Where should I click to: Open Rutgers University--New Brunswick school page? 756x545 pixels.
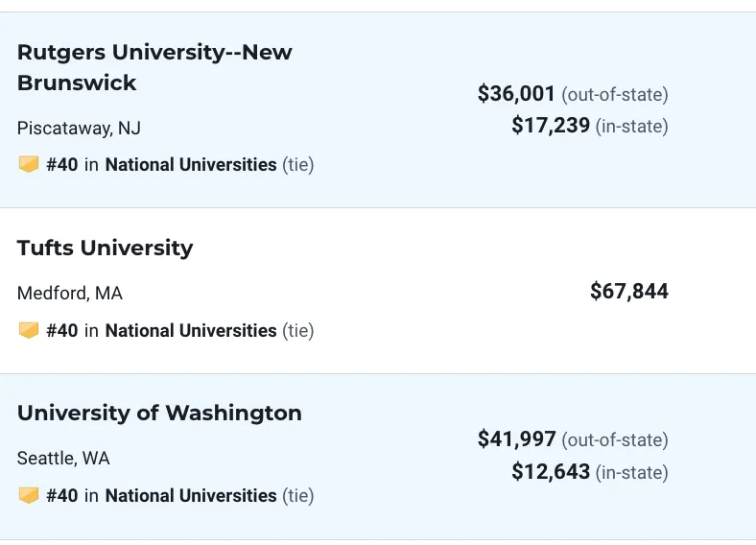click(x=154, y=67)
